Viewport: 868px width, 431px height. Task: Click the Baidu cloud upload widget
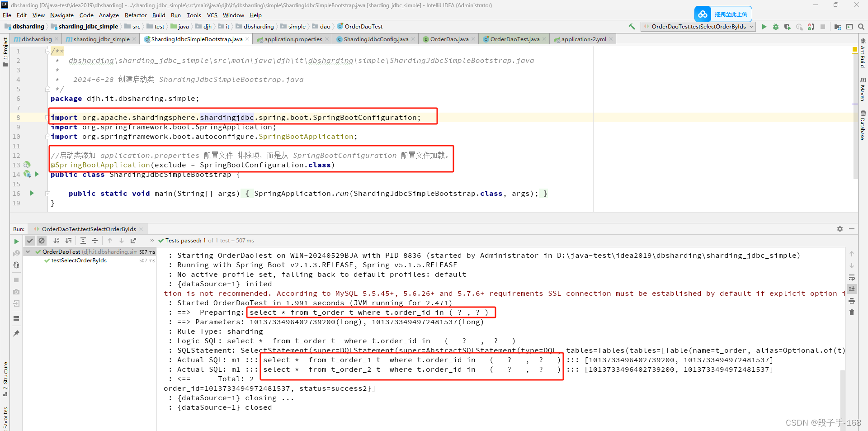(723, 14)
